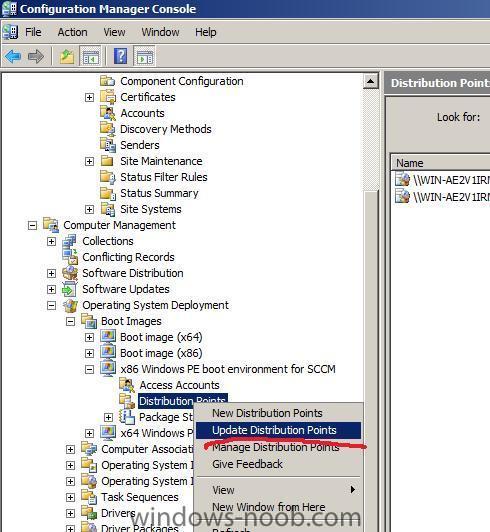Collapse the Computer Management node
490x532 pixels.
point(32,225)
